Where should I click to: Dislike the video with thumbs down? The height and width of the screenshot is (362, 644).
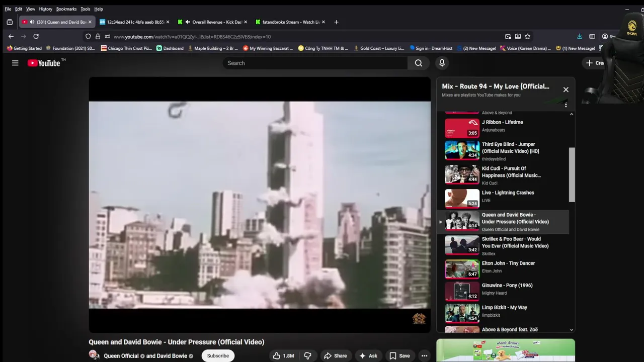click(308, 355)
